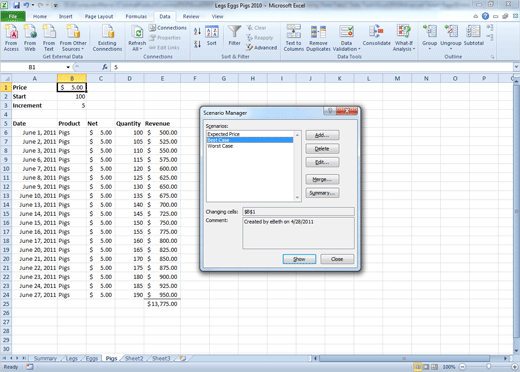Select the Expected Price scenario
Screen dimensions: 520x372
pos(250,134)
